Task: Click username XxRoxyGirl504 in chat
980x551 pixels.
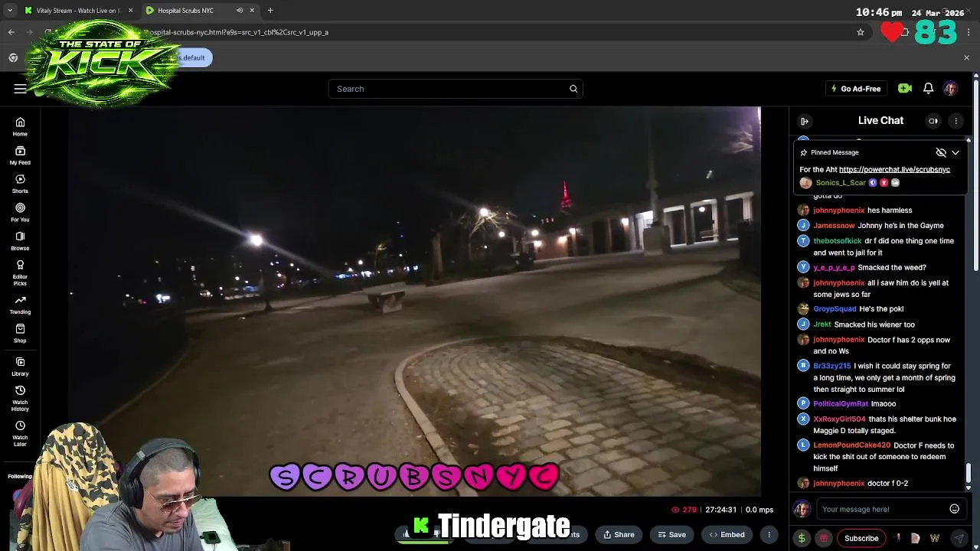Action: [x=839, y=419]
